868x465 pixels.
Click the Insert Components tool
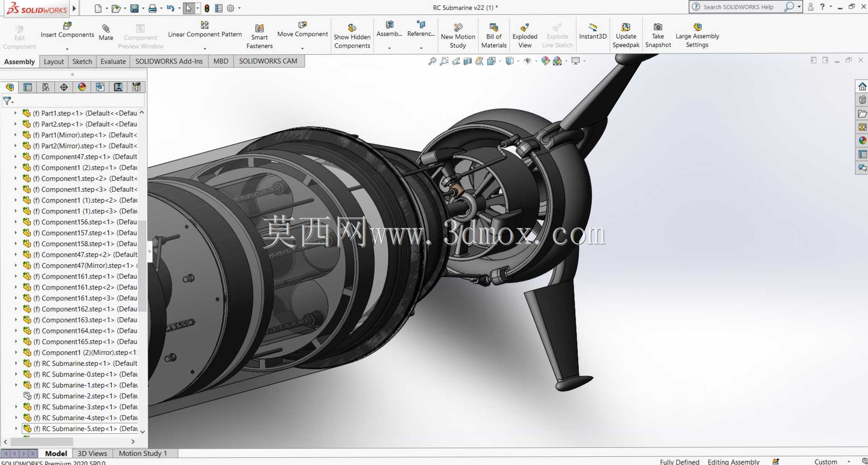67,30
